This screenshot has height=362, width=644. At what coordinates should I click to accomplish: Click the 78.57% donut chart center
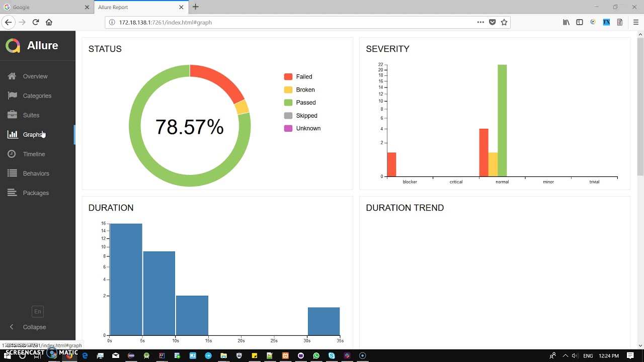click(x=189, y=127)
